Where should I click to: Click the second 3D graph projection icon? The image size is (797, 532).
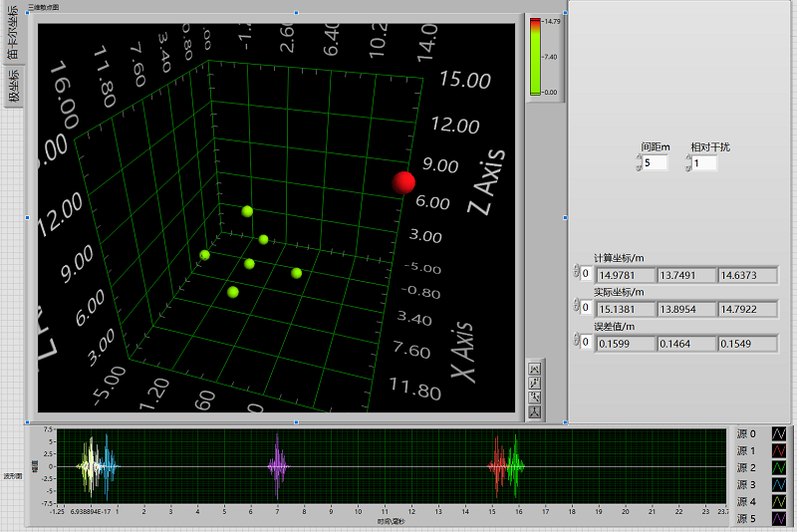534,384
